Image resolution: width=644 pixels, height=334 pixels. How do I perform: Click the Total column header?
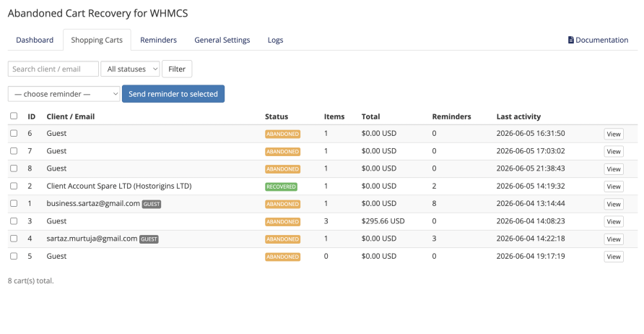(x=370, y=116)
